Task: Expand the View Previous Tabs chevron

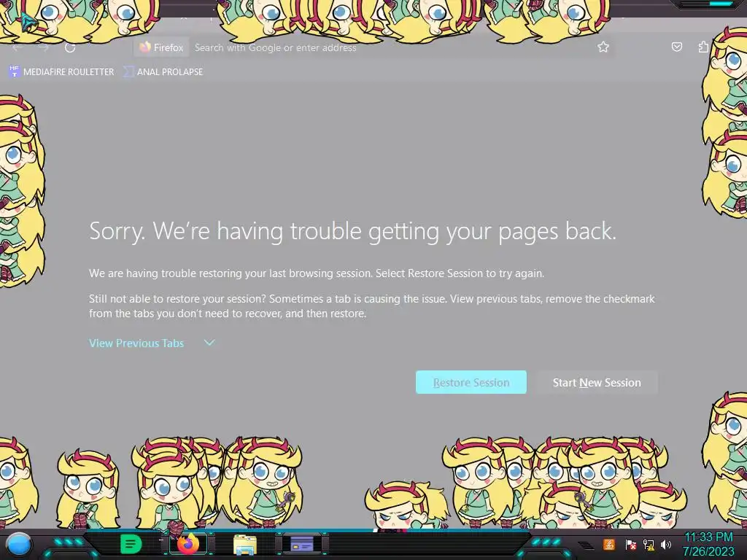Action: point(209,343)
